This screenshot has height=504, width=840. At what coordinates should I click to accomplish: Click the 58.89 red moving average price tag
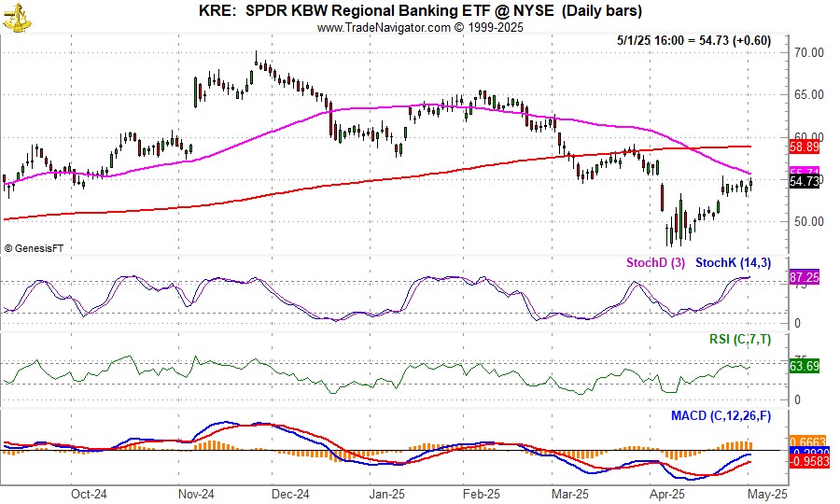coord(805,147)
